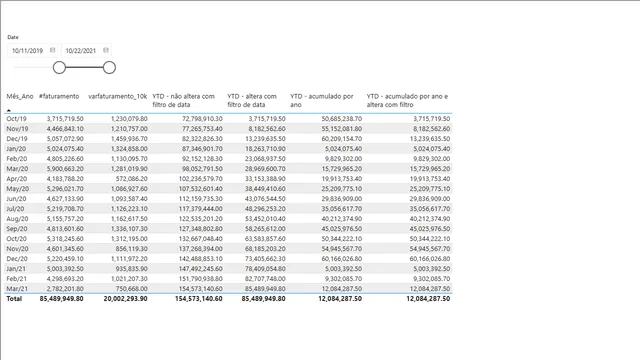Click the right handle of the date slider
The image size is (640, 360).
(x=109, y=68)
